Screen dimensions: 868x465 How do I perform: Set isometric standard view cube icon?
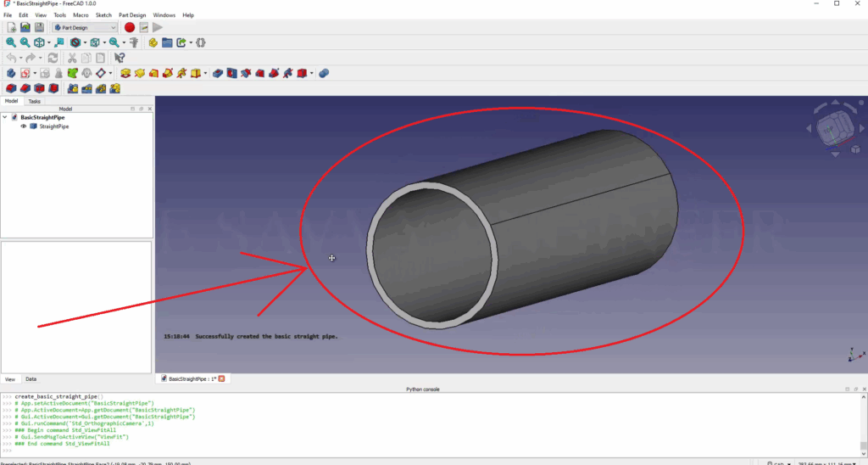39,42
